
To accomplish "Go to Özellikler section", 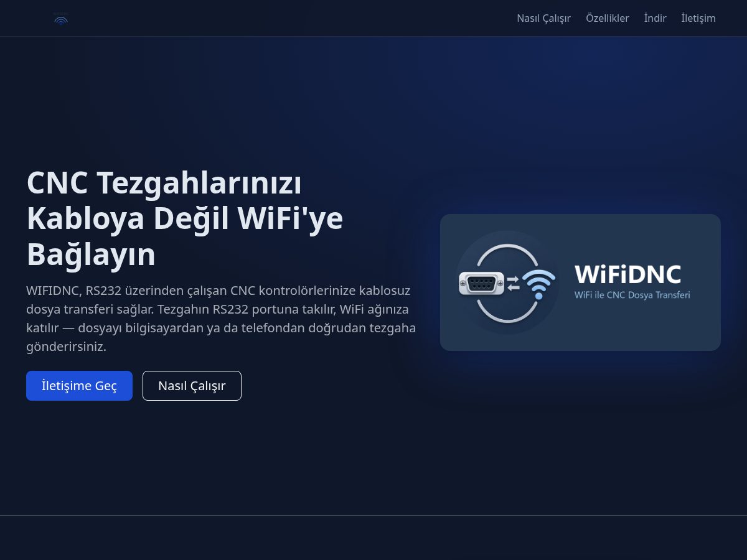I will coord(607,18).
